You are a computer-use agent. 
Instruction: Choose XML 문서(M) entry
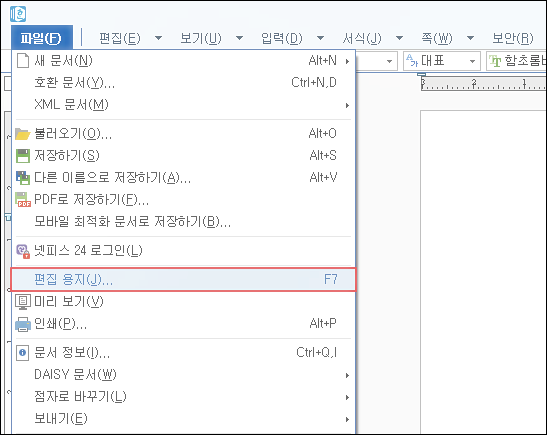click(183, 105)
